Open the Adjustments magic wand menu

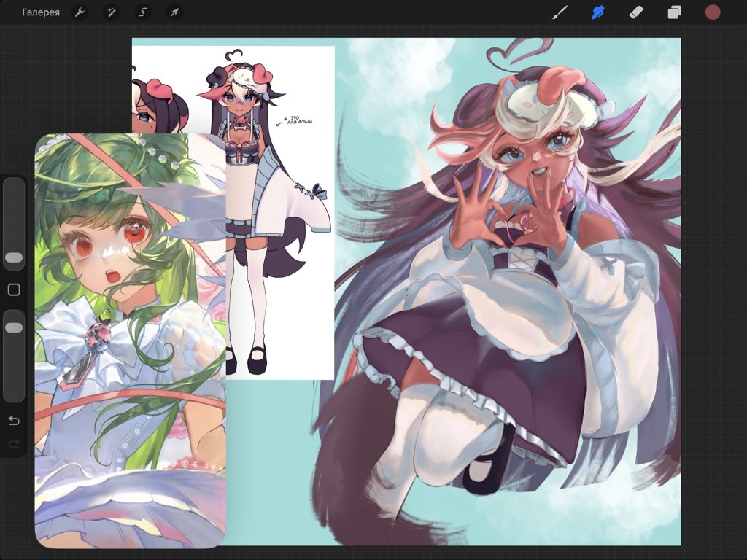tap(111, 12)
